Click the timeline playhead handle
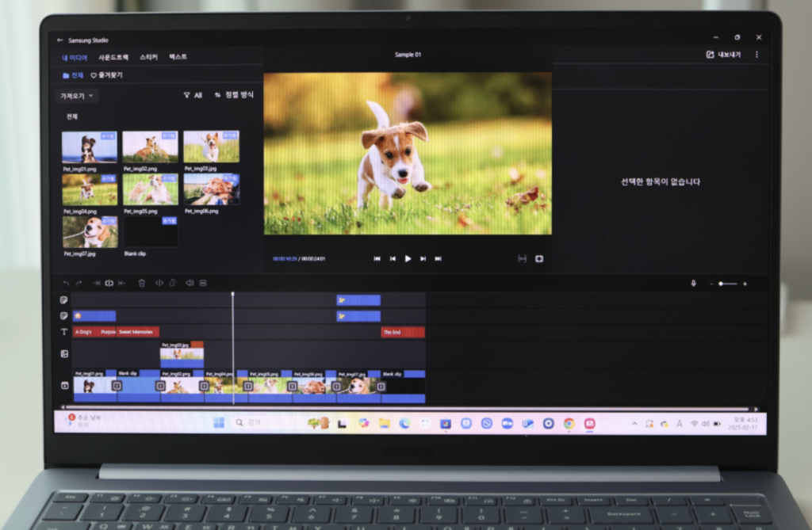 tap(233, 295)
